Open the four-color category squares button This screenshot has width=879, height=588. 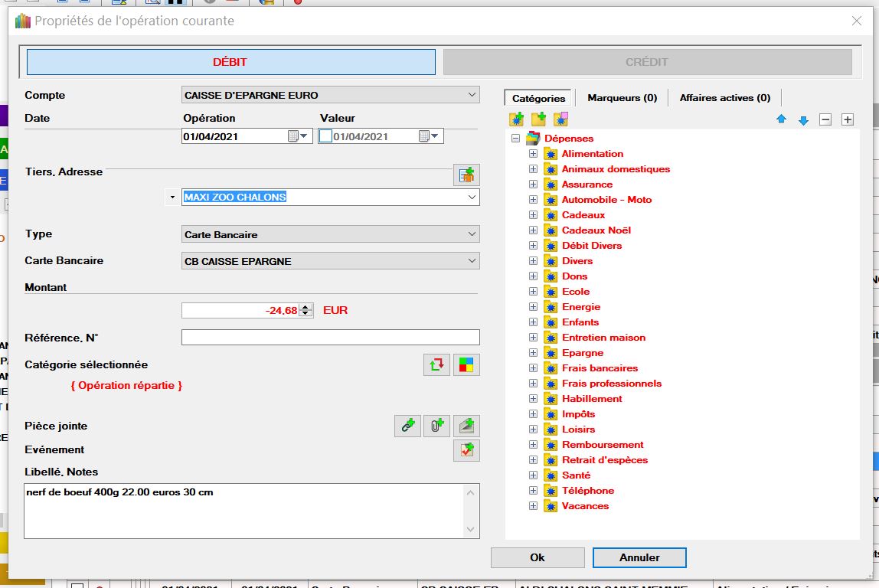pyautogui.click(x=466, y=365)
